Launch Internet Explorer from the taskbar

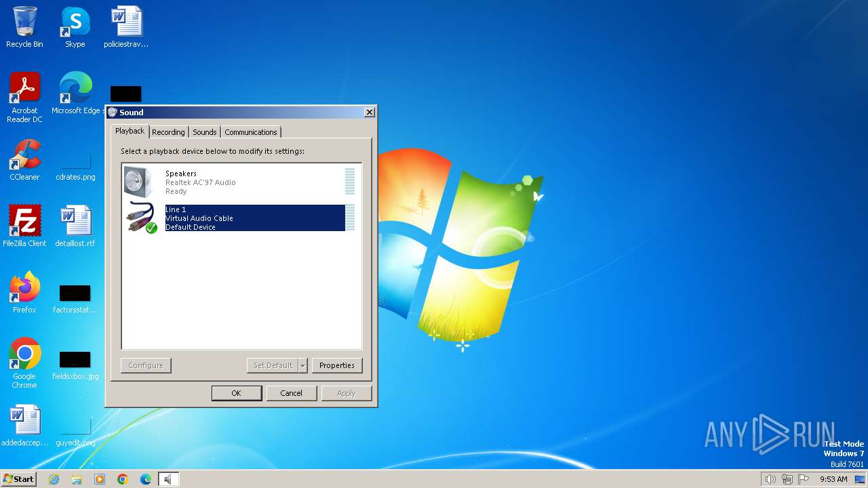[54, 479]
